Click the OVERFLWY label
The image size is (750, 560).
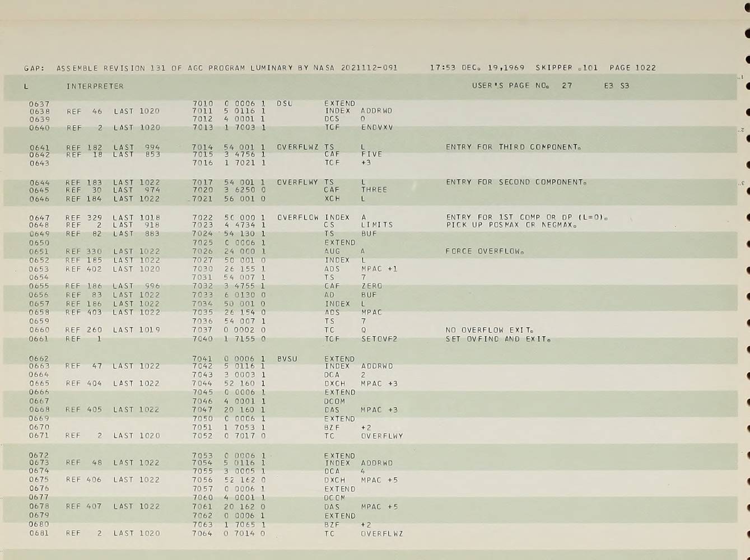[x=297, y=182]
